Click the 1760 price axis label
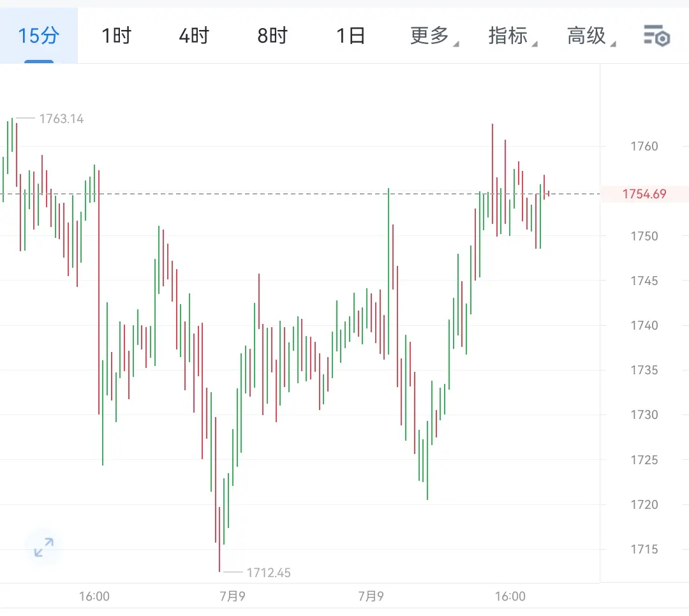 (x=644, y=146)
